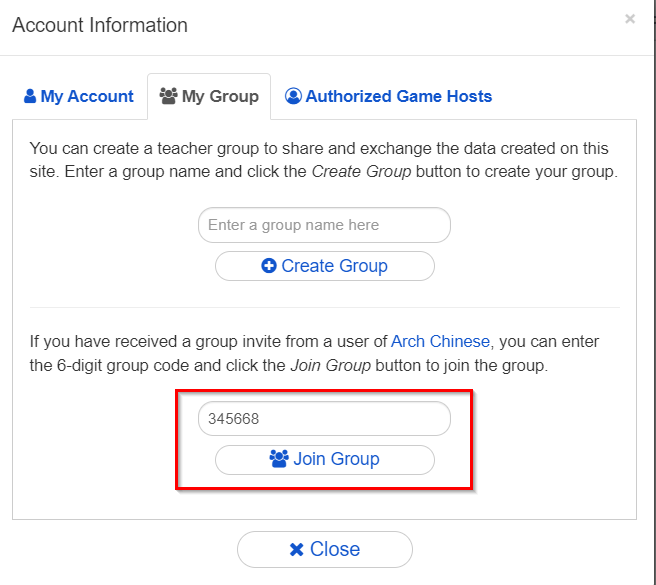Click the teacher group description paragraph
656x585 pixels.
coord(324,160)
